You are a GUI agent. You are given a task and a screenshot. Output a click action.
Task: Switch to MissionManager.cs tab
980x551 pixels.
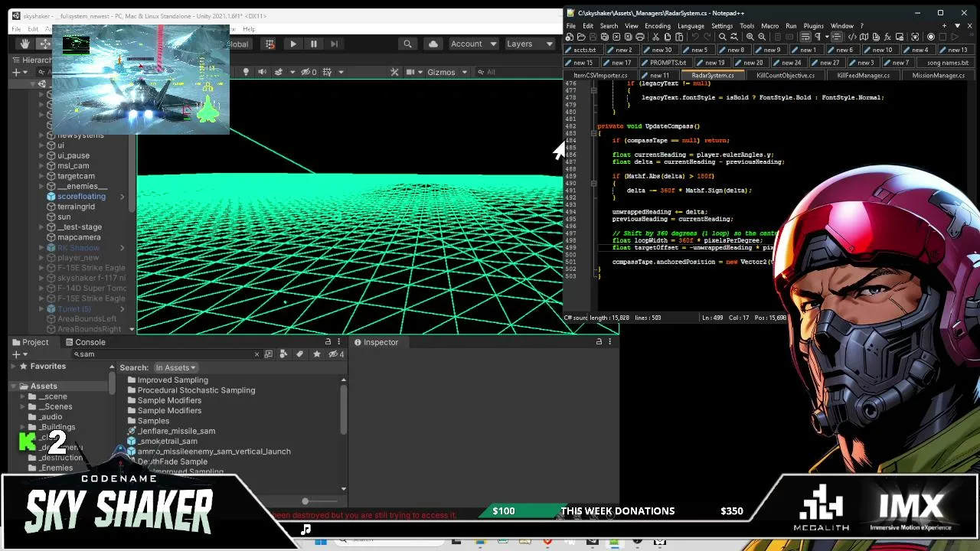click(938, 76)
